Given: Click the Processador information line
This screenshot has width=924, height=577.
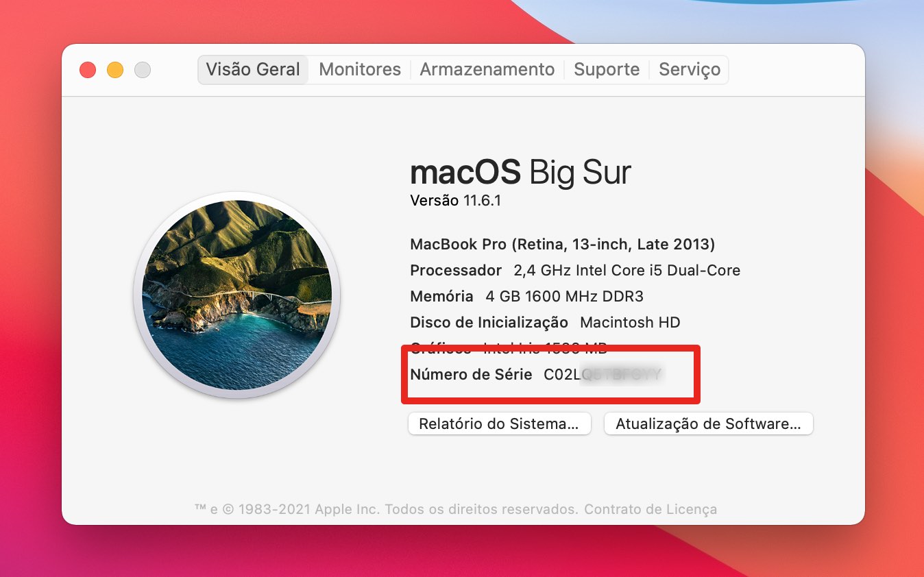Looking at the screenshot, I should click(574, 270).
